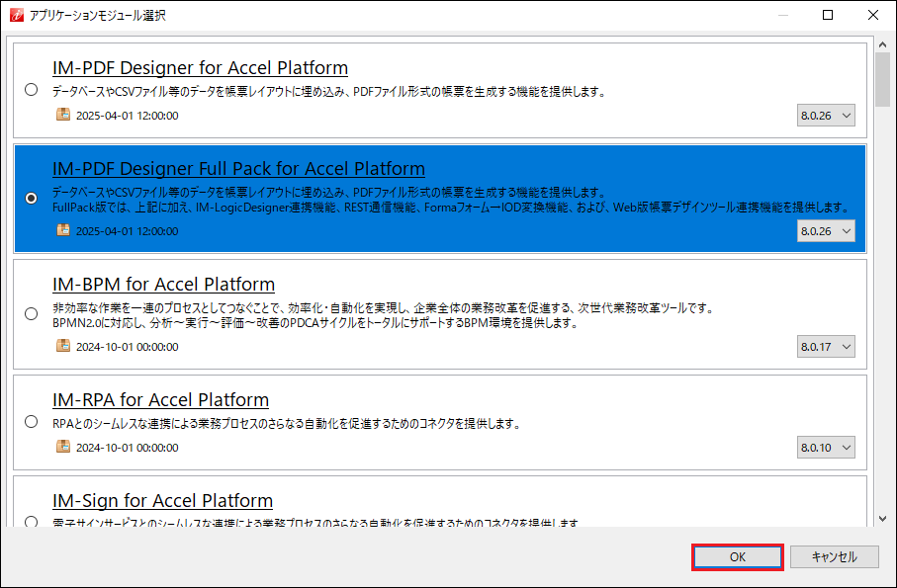Select the IM-Sign for Accel Platform radio button
The image size is (897, 588).
(x=32, y=522)
